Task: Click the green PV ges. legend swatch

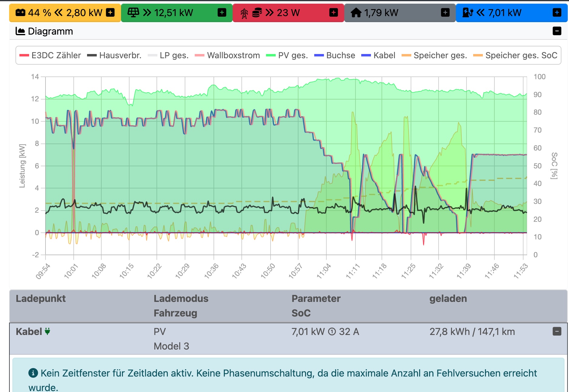Action: coord(271,56)
